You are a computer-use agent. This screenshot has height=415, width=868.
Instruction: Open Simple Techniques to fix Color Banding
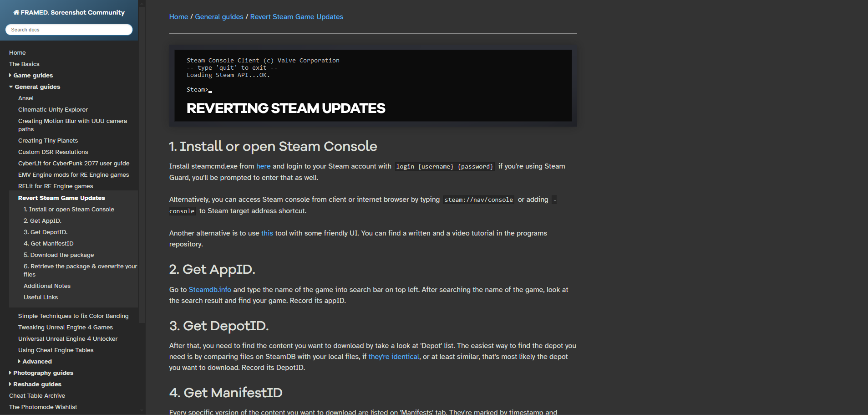tap(73, 316)
